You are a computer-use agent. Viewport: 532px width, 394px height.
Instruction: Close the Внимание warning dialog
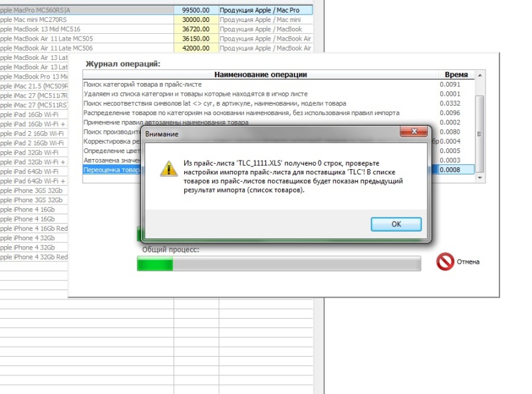tap(414, 131)
